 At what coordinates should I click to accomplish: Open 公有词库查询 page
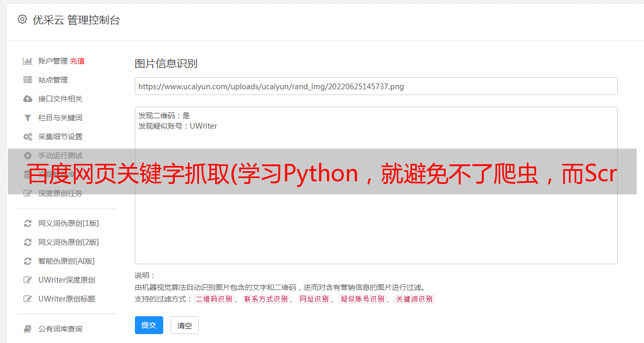(60, 329)
